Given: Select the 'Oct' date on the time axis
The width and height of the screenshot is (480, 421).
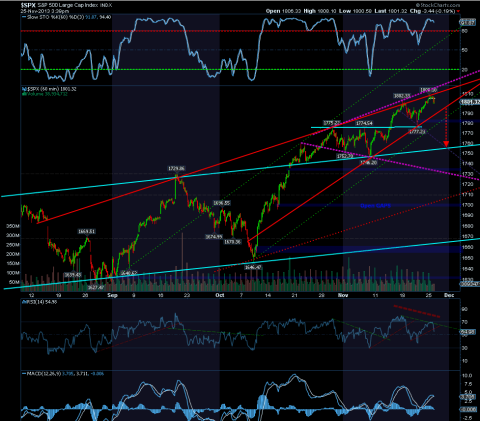Looking at the screenshot, I should click(x=220, y=295).
